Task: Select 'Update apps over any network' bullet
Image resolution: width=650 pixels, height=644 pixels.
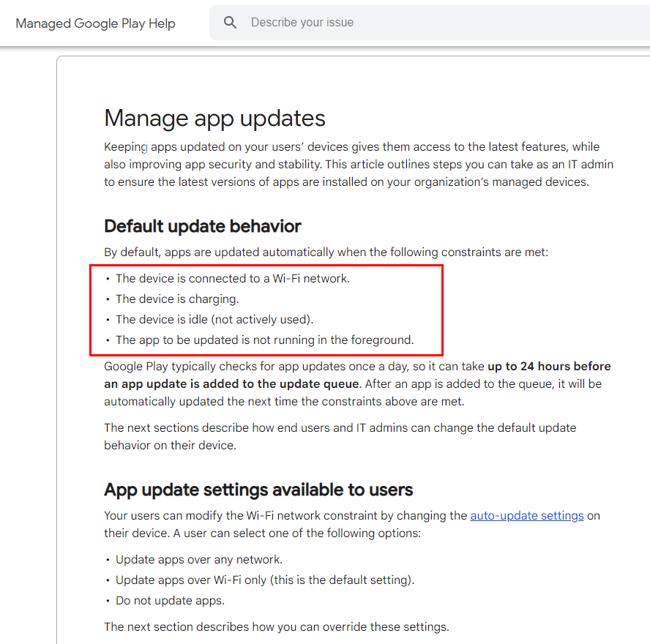Action: click(198, 559)
